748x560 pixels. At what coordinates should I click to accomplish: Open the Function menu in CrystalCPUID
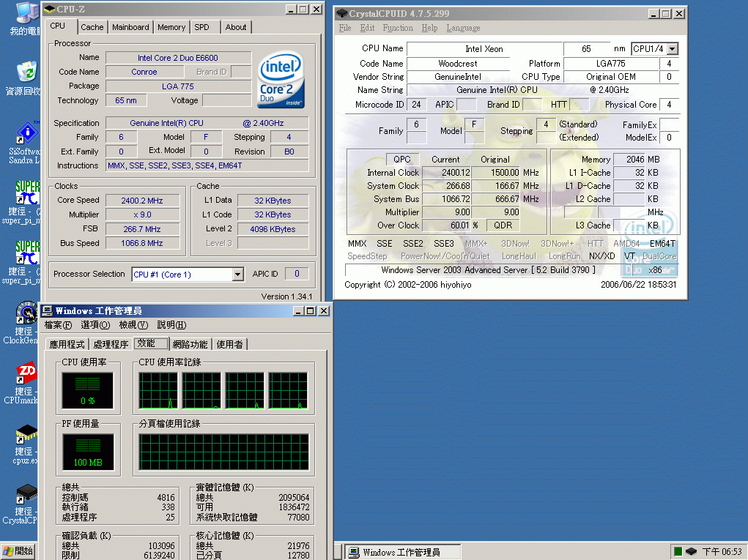pyautogui.click(x=398, y=28)
